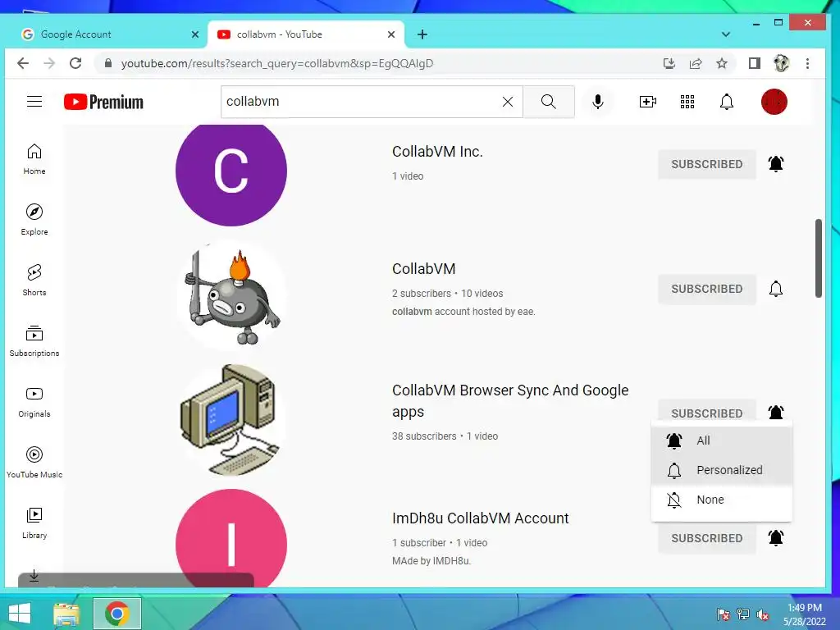The image size is (840, 630).
Task: Click the pink I channel avatar
Action: 231,538
